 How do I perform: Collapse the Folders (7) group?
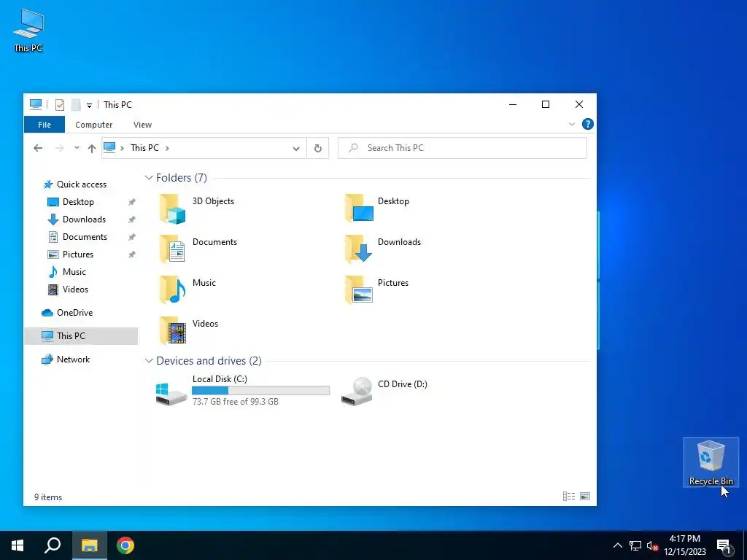149,178
